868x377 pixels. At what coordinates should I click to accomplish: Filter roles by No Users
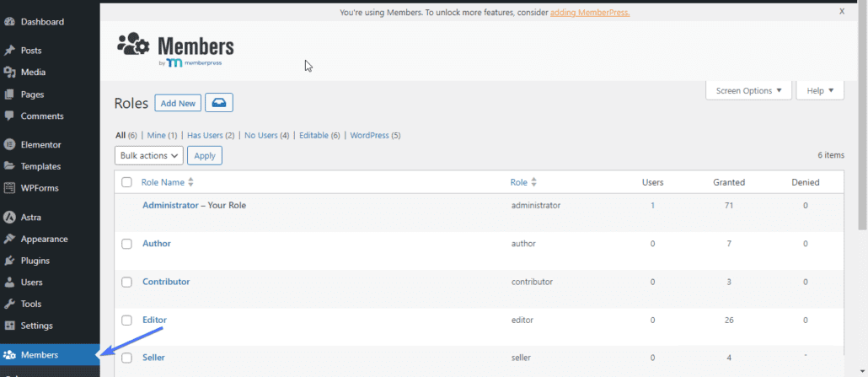click(x=267, y=135)
